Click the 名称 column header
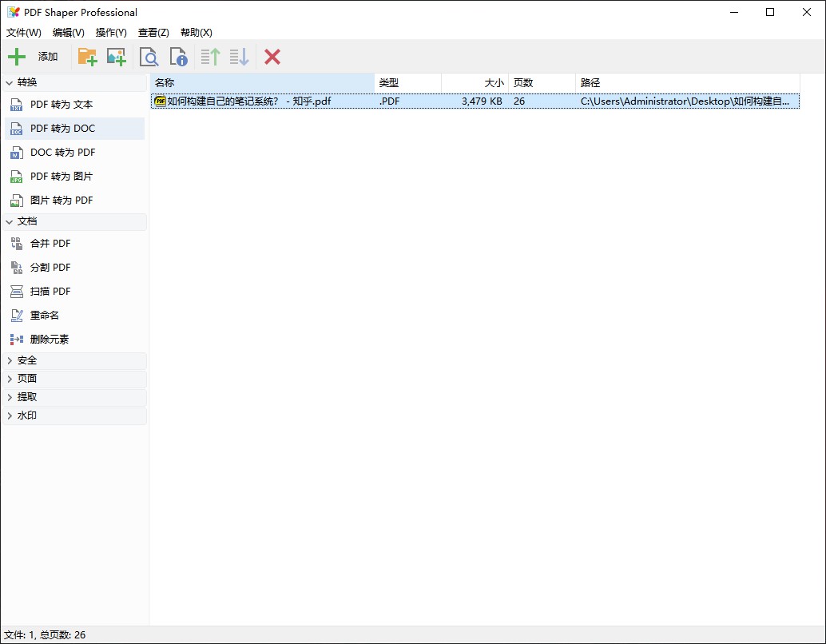 [x=262, y=82]
